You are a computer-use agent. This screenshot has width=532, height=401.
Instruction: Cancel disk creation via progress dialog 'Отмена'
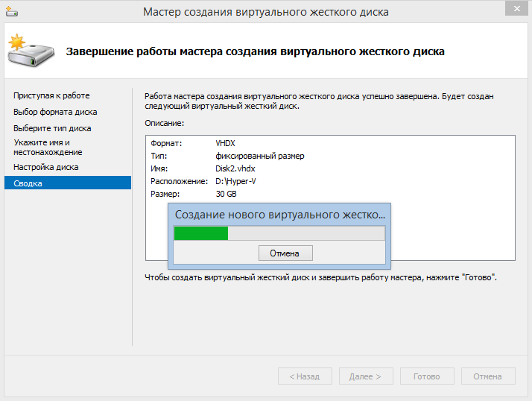[285, 253]
